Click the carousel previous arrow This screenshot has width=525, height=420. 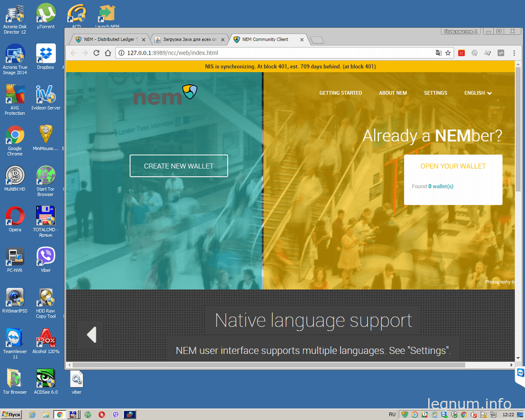click(x=91, y=334)
